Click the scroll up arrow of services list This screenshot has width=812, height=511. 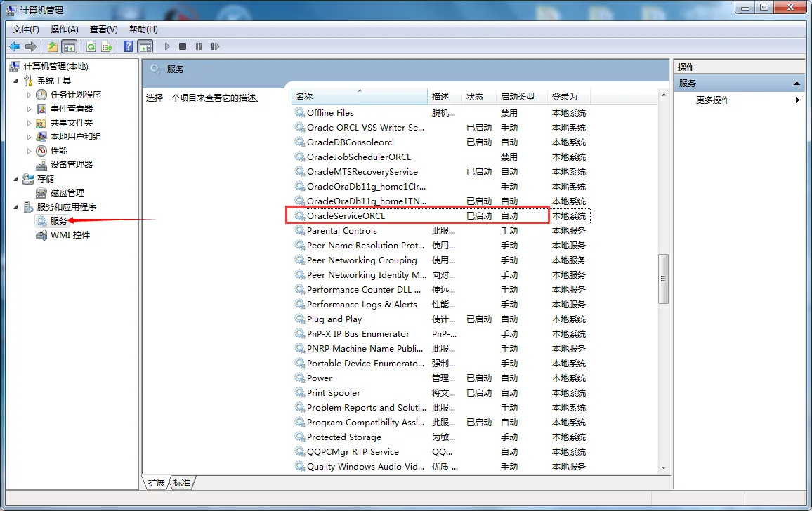663,95
